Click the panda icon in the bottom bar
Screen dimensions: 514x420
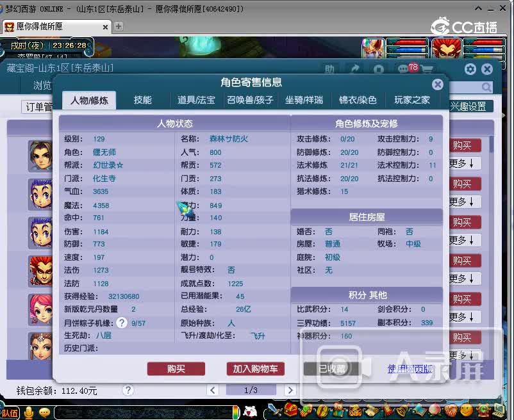coord(248,412)
